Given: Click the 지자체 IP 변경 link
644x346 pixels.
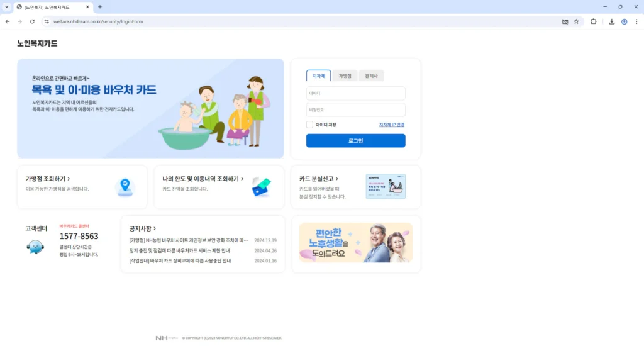Looking at the screenshot, I should [391, 125].
